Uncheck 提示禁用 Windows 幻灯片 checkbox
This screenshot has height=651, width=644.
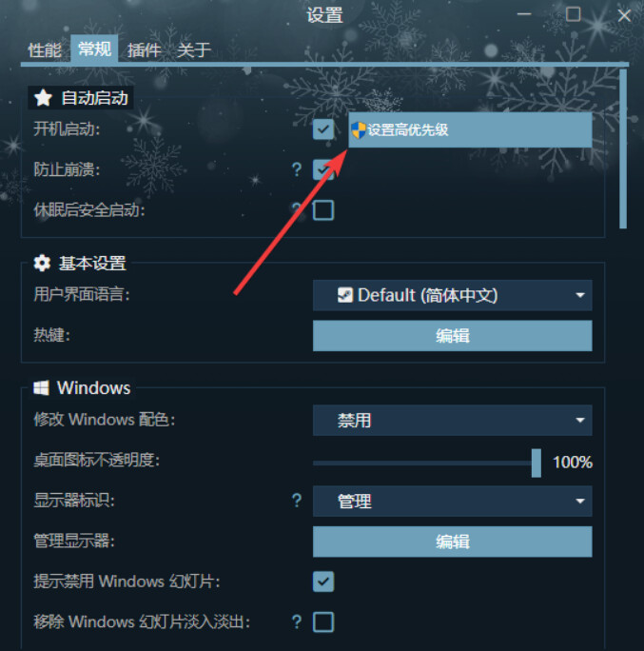click(x=323, y=582)
